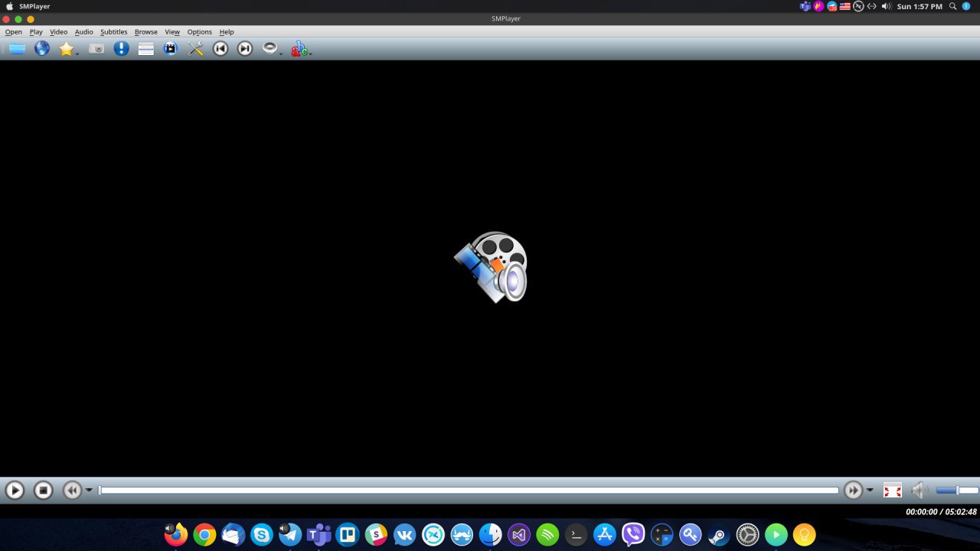Open Viber from the dock

click(633, 534)
